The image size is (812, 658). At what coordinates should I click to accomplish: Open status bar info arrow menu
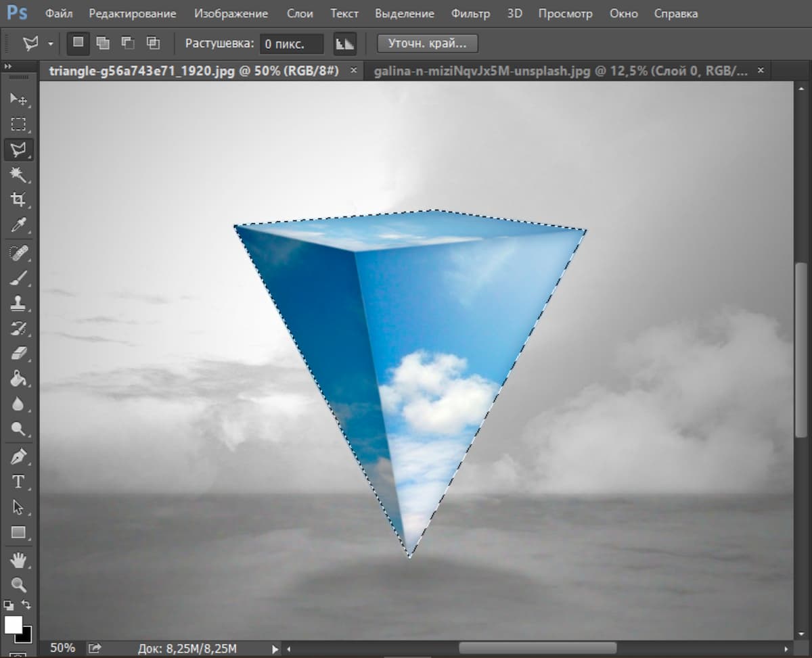click(275, 649)
